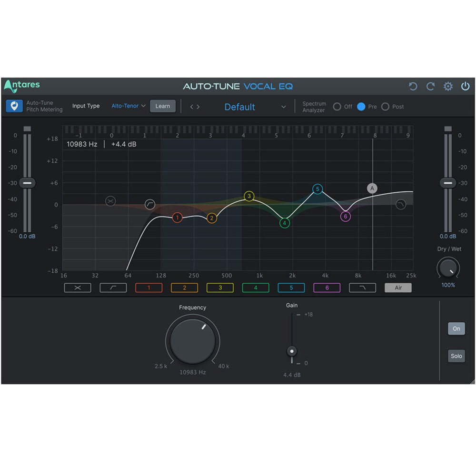476x476 pixels.
Task: Toggle plugin power bypass icon
Action: tap(465, 86)
